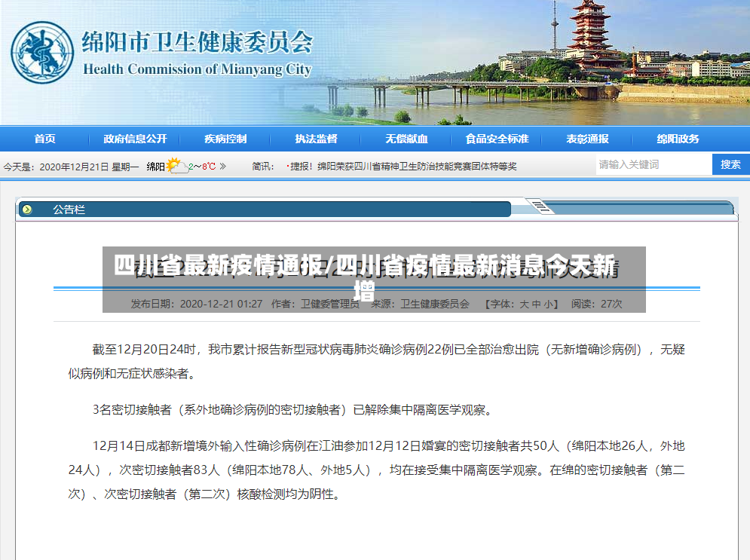Open the 捷报 news ticker headline link
Screen dimensions: 750x560
click(x=403, y=167)
